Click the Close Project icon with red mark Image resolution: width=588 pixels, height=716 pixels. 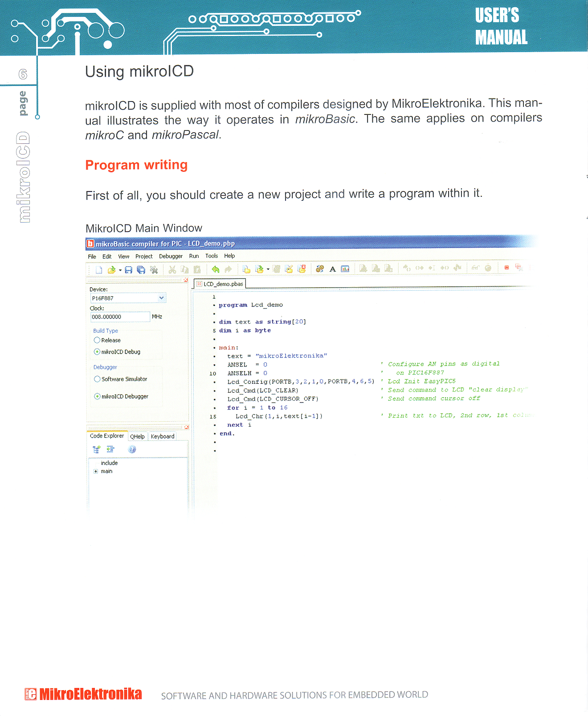[302, 269]
